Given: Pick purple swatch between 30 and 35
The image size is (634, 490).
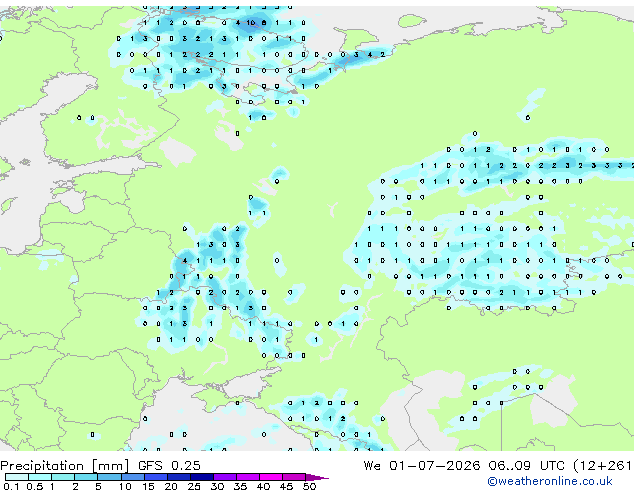Looking at the screenshot, I should point(225,477).
